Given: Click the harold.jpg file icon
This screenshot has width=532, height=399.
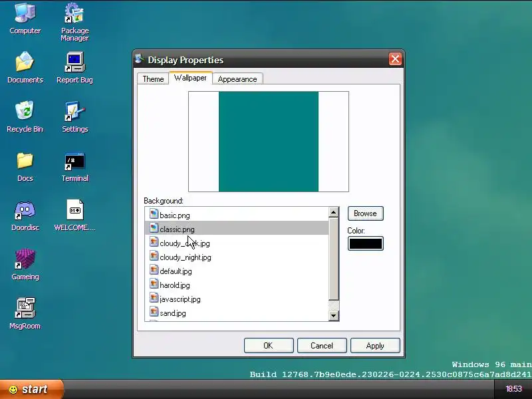Looking at the screenshot, I should pos(154,284).
